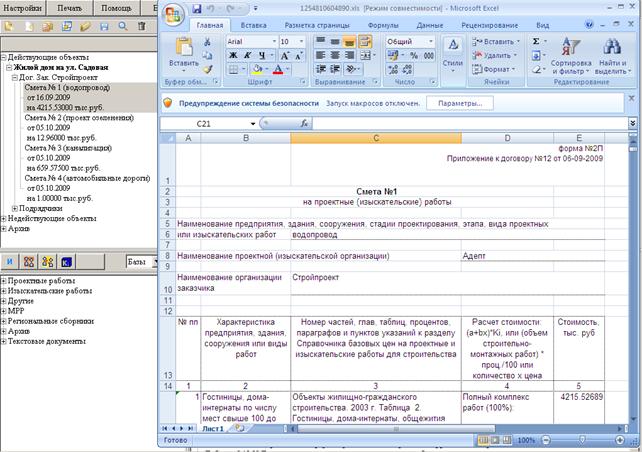Click the AutoSum sigma icon
This screenshot has height=452, width=642.
click(x=536, y=41)
